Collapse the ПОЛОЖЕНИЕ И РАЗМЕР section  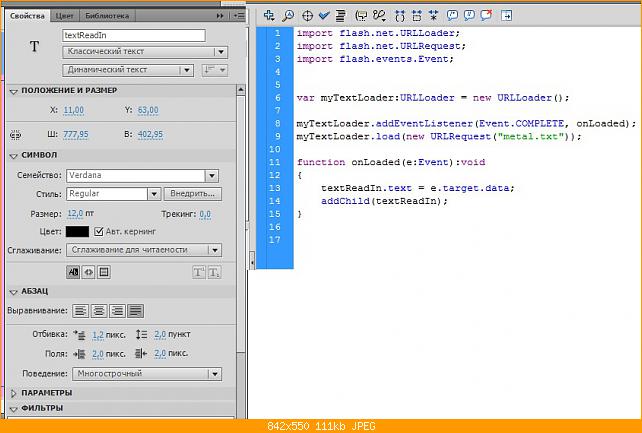pyautogui.click(x=14, y=91)
